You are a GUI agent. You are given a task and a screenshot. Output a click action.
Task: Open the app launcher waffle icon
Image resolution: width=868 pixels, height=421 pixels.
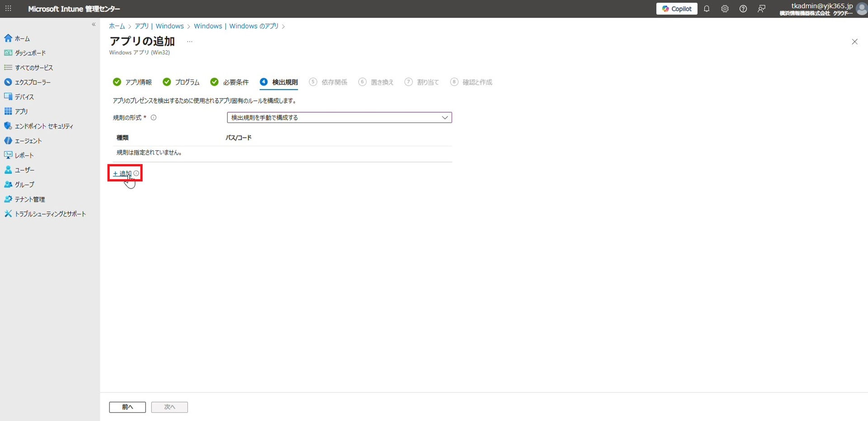(x=8, y=9)
